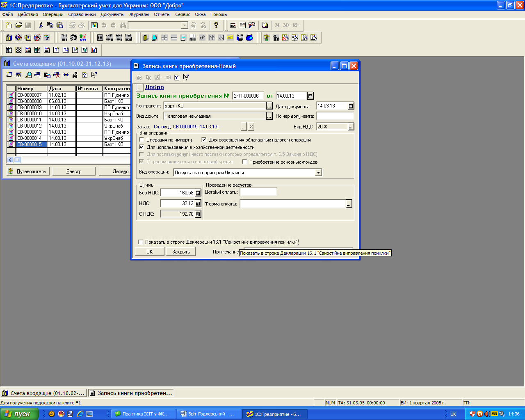Screen dimensions: 525x420
Task: Click the plus sign toolbar icon
Action: tap(164, 37)
